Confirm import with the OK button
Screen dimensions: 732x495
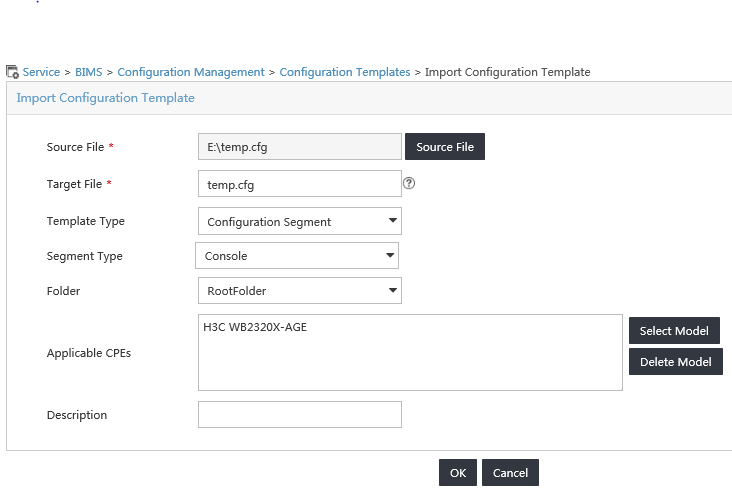pos(458,473)
